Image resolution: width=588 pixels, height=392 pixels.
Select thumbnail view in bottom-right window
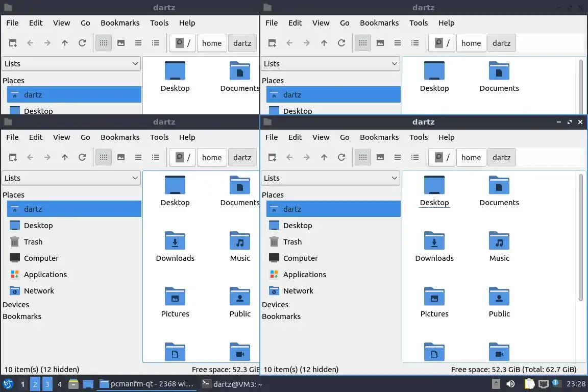380,157
